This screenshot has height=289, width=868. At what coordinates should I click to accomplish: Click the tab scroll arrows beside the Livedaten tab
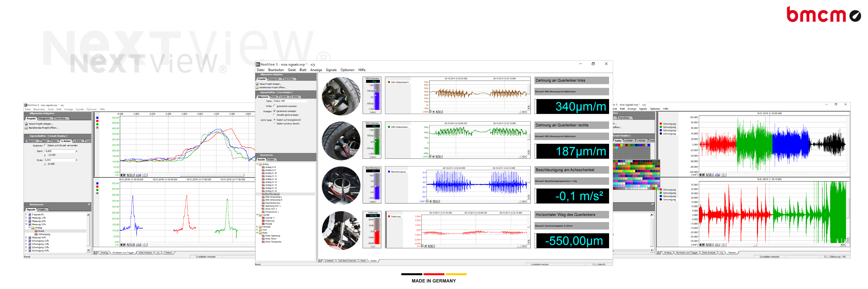pyautogui.click(x=320, y=261)
